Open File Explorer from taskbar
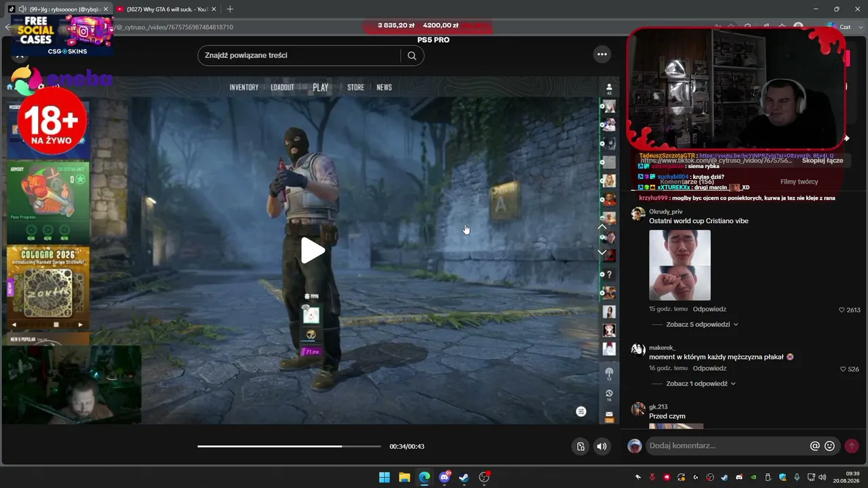Image resolution: width=868 pixels, height=488 pixels. click(x=404, y=477)
